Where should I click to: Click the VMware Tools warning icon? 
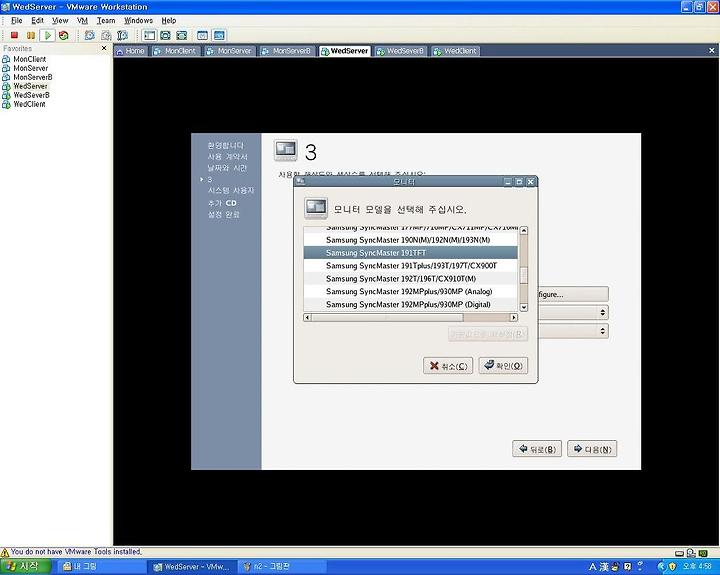[x=5, y=552]
